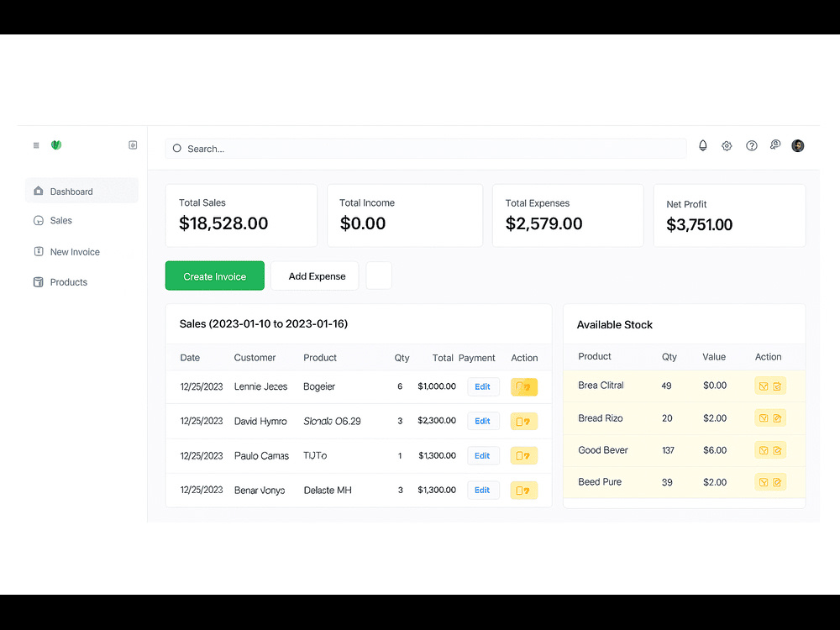Screen dimensions: 840x630
Task: Click the blank button beside Add Expense
Action: point(379,276)
